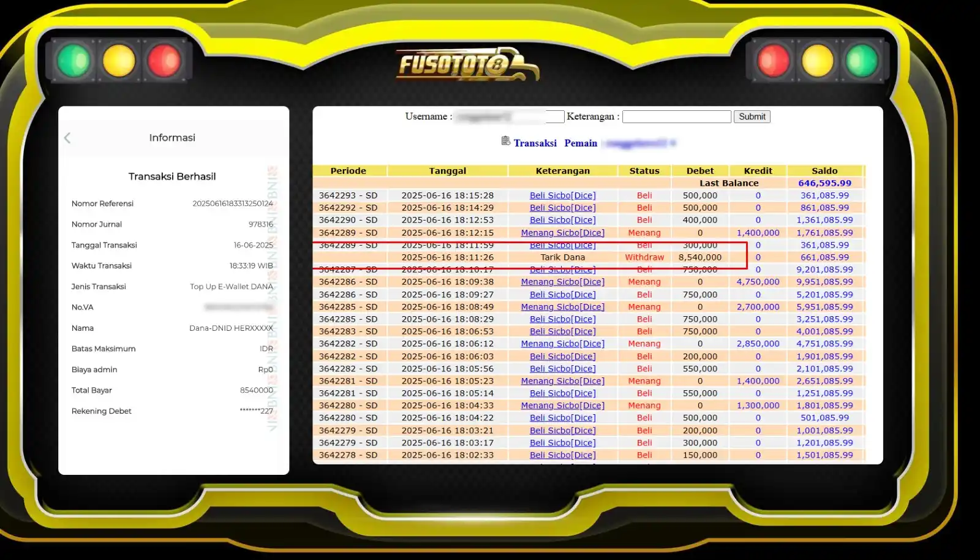Focus the Username text field
Viewport: 980px width, 560px height.
[508, 116]
